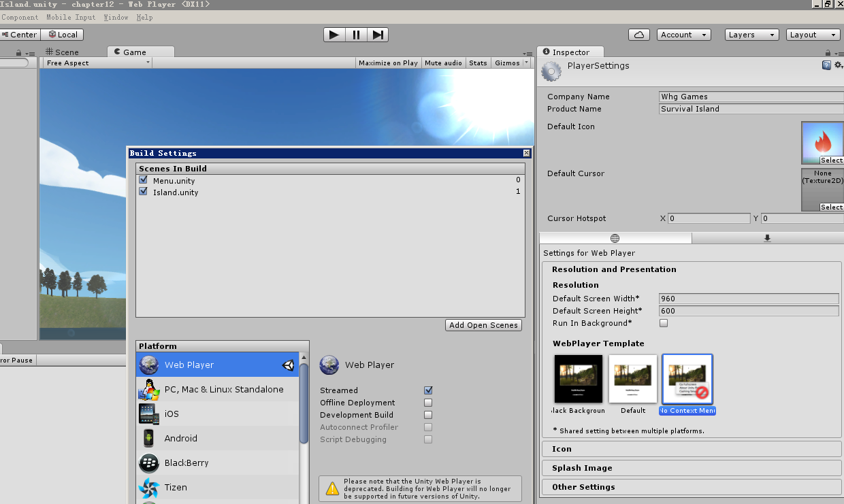Edit the Product Name field
This screenshot has width=844, height=504.
click(x=751, y=109)
